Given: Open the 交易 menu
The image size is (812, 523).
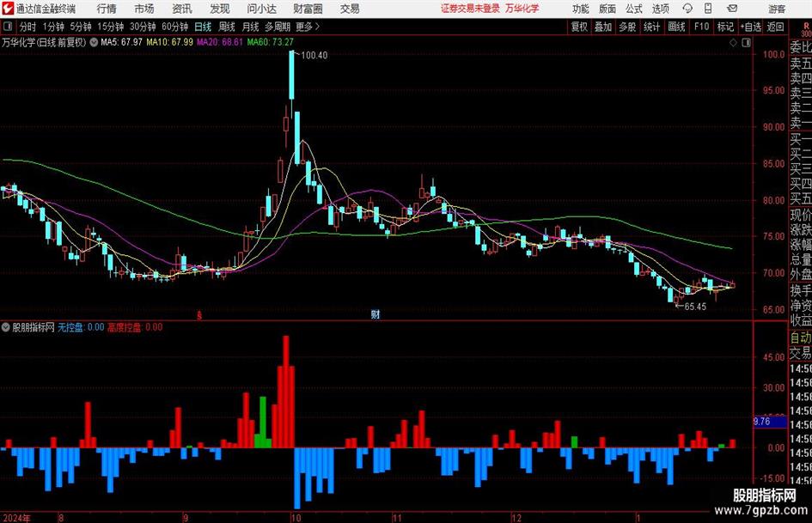Looking at the screenshot, I should click(350, 9).
